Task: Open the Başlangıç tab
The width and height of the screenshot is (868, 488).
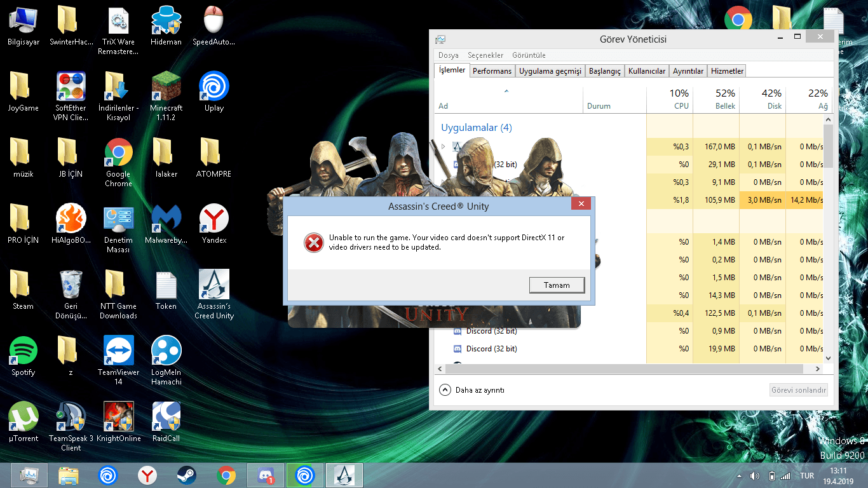Action: pos(605,71)
